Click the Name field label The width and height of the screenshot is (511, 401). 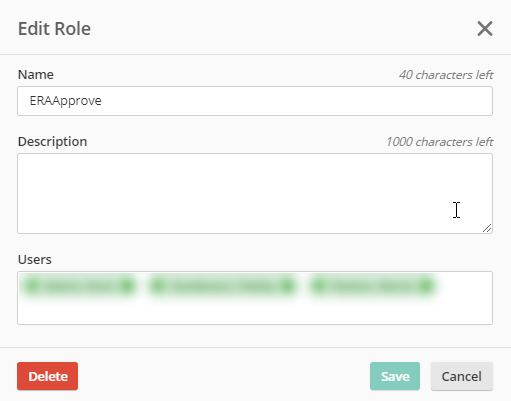coord(36,74)
